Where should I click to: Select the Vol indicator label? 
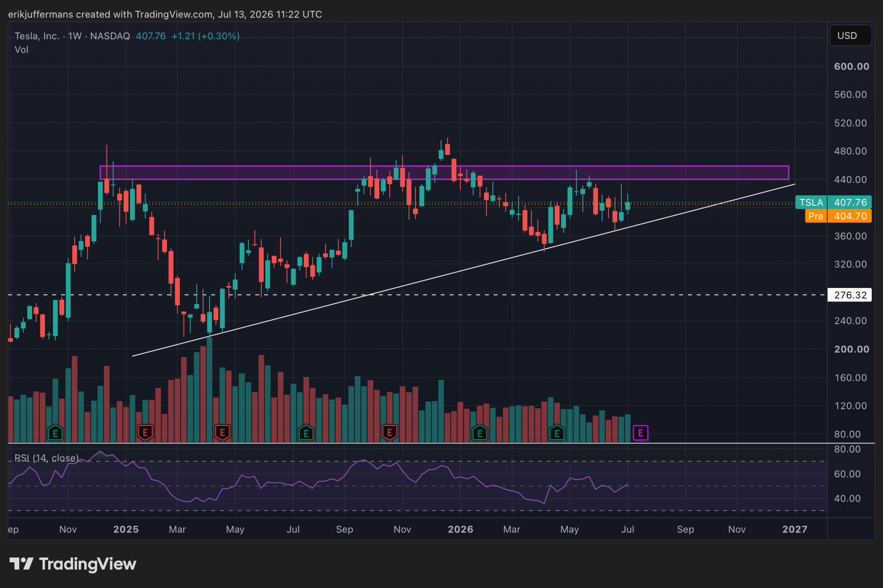(x=22, y=50)
